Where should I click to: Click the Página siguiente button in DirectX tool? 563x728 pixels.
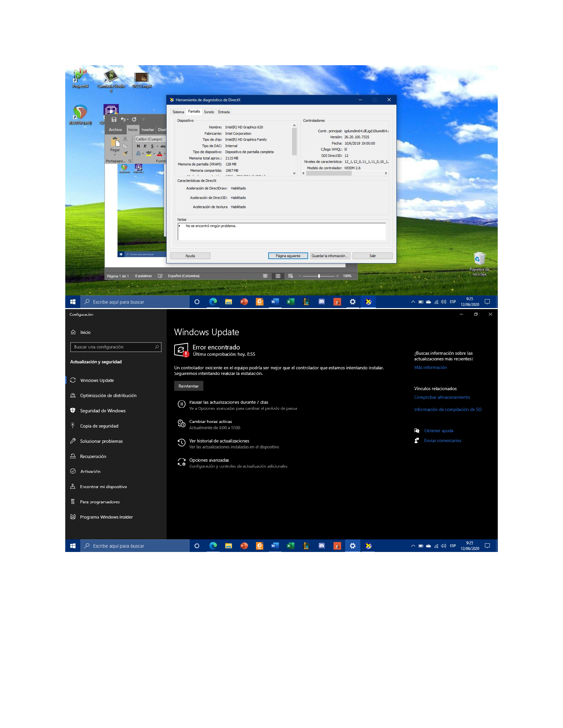(x=288, y=256)
